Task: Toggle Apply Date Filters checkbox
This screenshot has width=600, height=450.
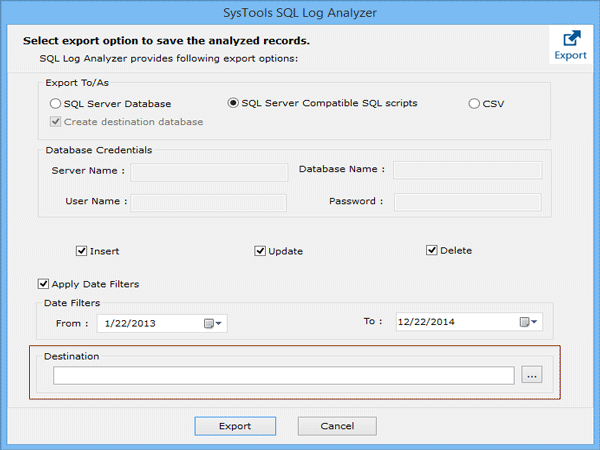Action: coord(43,284)
